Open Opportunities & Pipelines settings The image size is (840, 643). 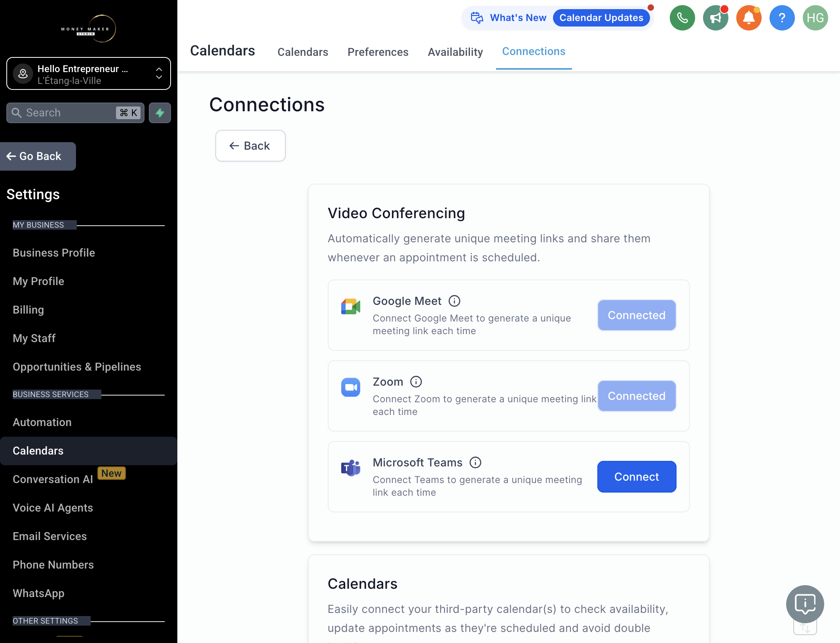77,367
